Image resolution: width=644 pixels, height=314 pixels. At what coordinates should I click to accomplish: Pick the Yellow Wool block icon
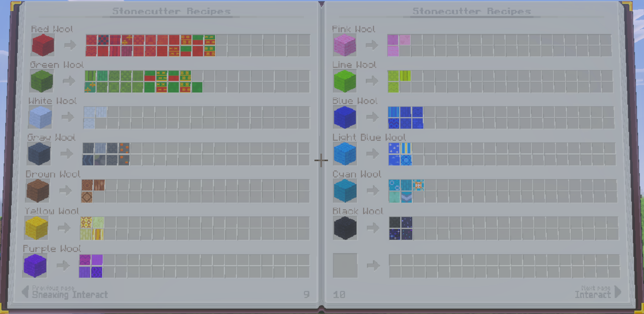tap(36, 228)
